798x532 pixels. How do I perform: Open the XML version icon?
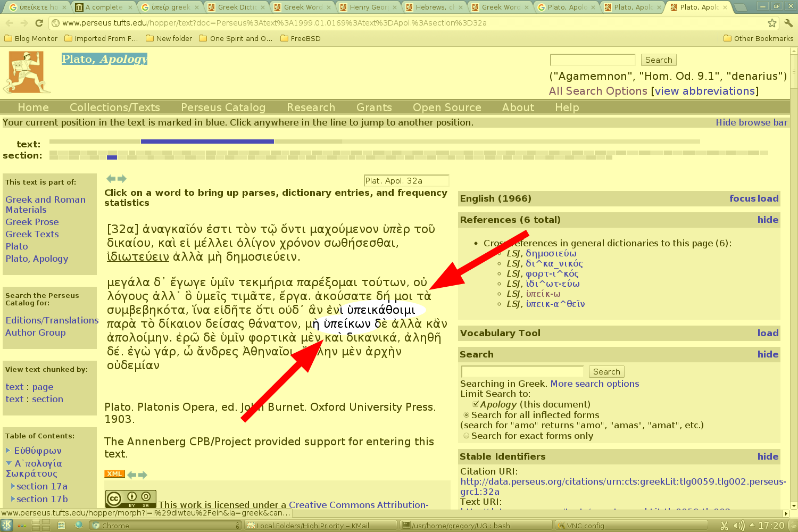click(114, 474)
